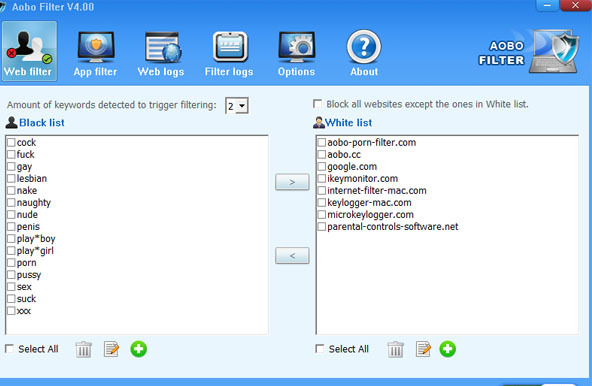The height and width of the screenshot is (386, 592).
Task: Switch to App filter section
Action: pos(96,54)
